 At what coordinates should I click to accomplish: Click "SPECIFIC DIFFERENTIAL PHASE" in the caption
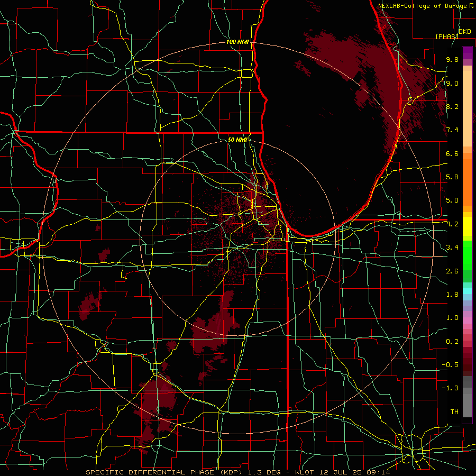point(149,472)
